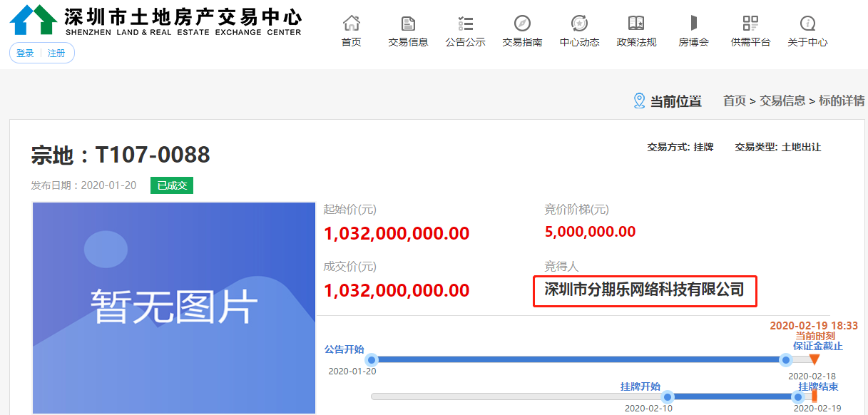
Task: Click the 交易类型: 土地出让 text
Action: point(778,147)
